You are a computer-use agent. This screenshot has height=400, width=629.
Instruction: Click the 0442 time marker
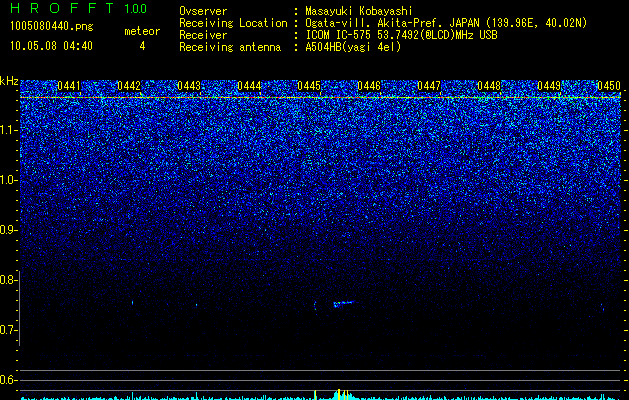129,86
